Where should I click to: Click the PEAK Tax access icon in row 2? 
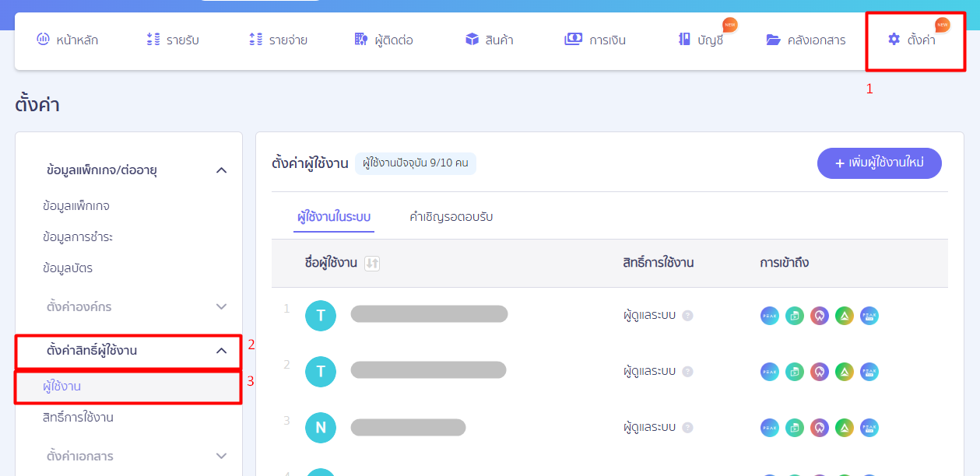click(869, 372)
